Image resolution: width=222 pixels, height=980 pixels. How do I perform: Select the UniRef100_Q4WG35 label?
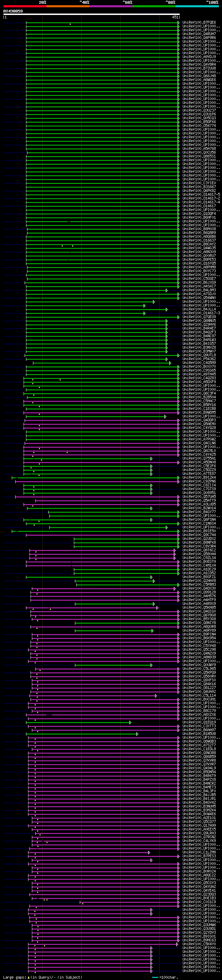pos(199,248)
